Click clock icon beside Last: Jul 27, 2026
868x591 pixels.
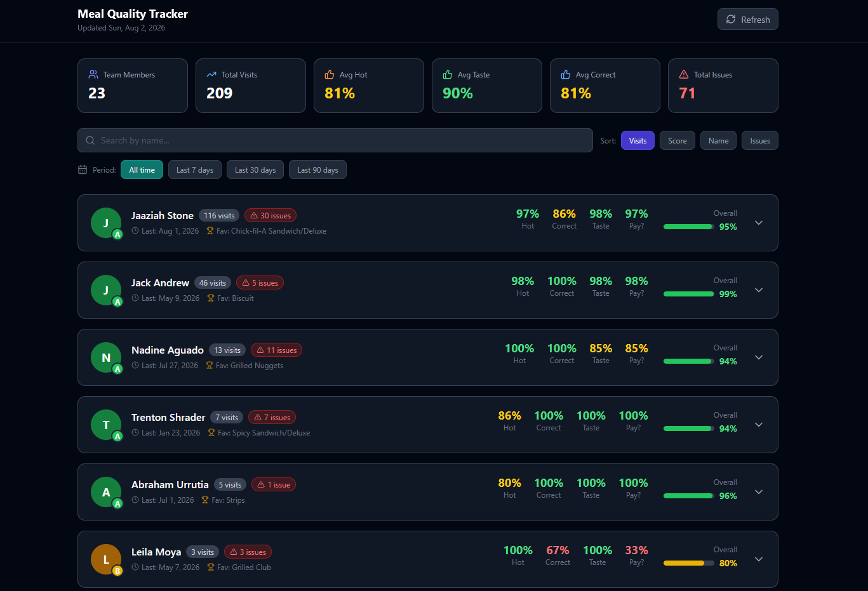[x=135, y=366]
